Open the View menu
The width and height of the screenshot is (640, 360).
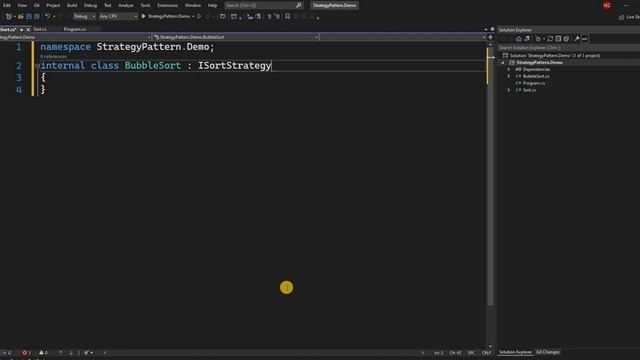pyautogui.click(x=22, y=5)
